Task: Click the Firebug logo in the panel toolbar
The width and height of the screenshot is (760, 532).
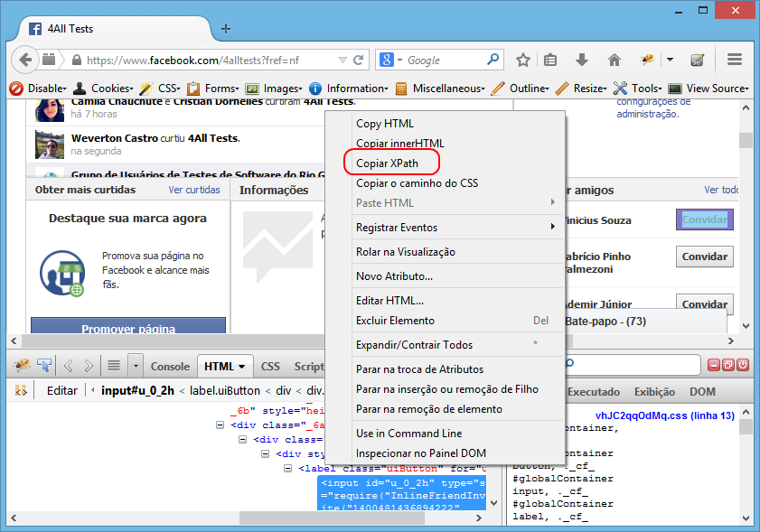Action: coord(22,365)
